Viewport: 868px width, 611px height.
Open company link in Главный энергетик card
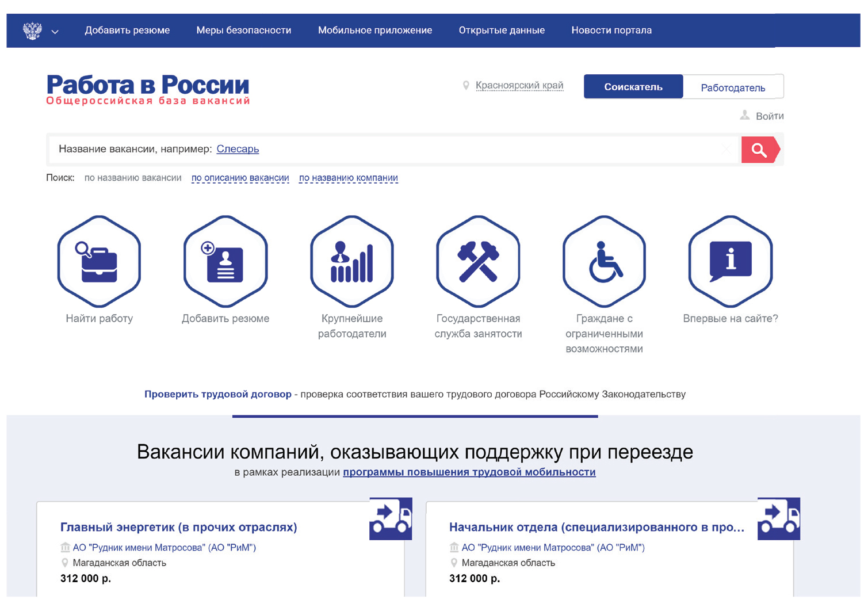165,548
